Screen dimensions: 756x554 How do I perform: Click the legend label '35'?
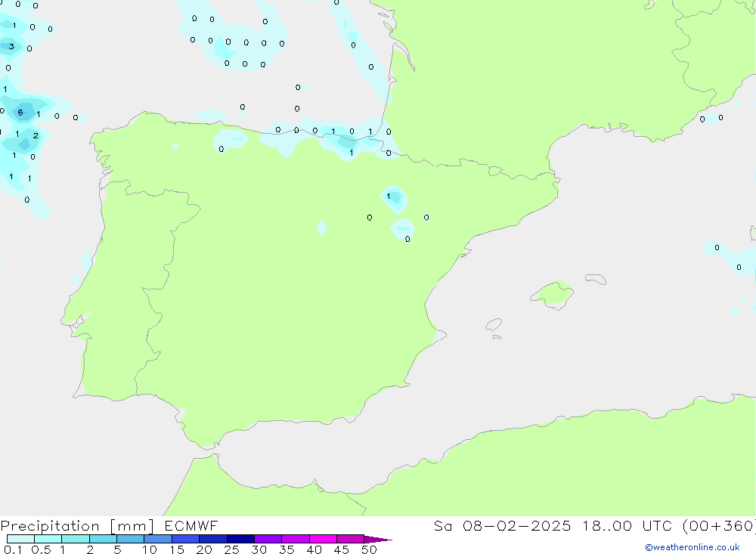pos(287,549)
